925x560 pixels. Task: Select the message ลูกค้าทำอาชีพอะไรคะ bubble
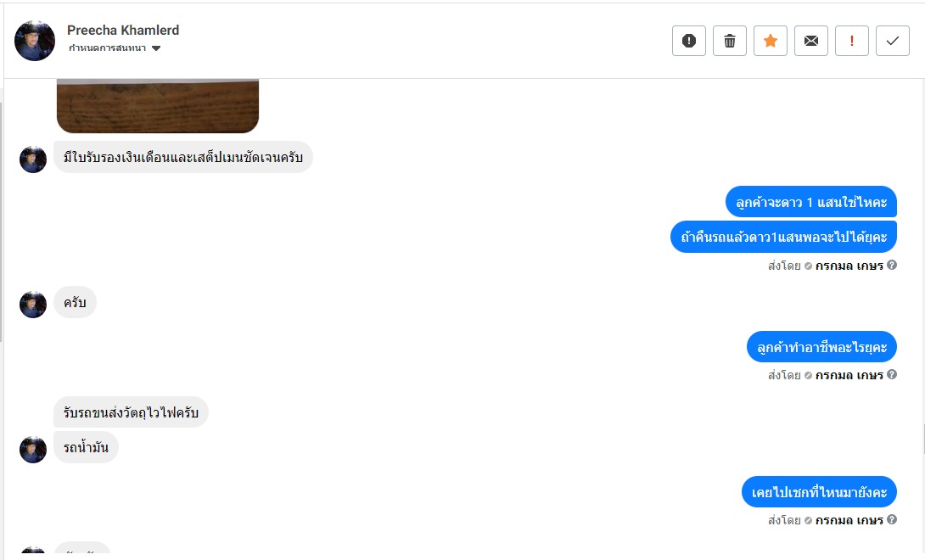tap(821, 347)
